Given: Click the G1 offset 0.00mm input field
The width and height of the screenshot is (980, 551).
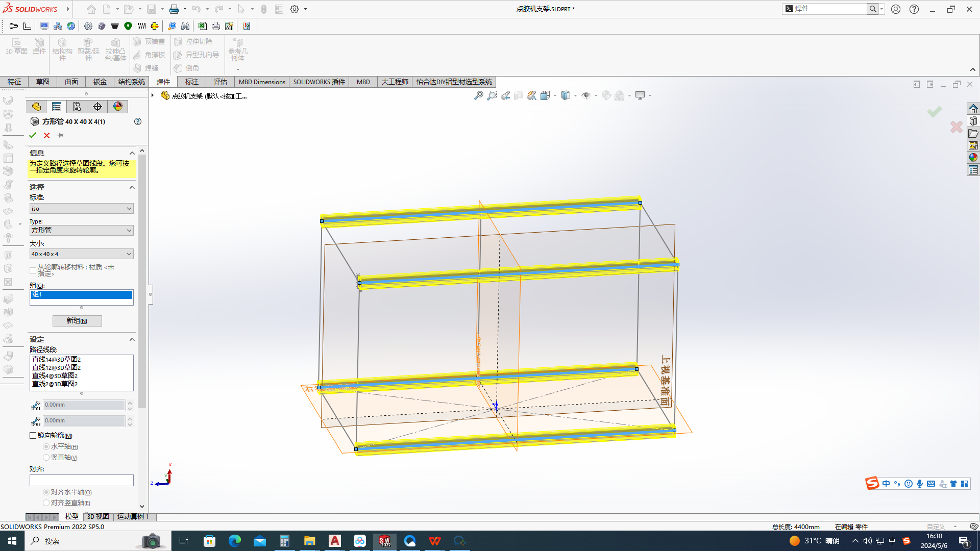Looking at the screenshot, I should coord(84,405).
